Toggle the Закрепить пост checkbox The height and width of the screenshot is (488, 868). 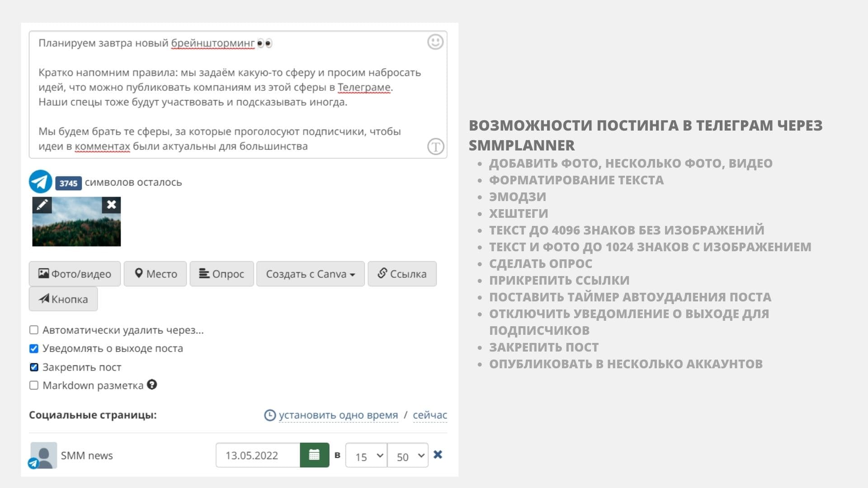(34, 367)
